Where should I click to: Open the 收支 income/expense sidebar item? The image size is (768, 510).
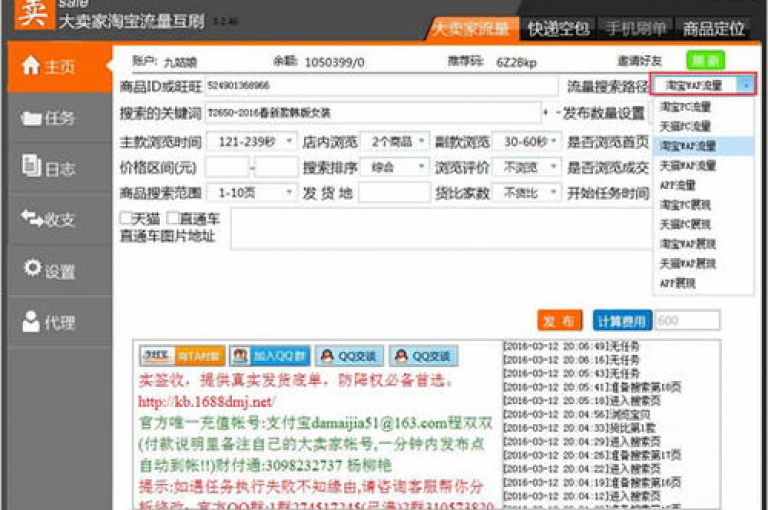coord(59,219)
